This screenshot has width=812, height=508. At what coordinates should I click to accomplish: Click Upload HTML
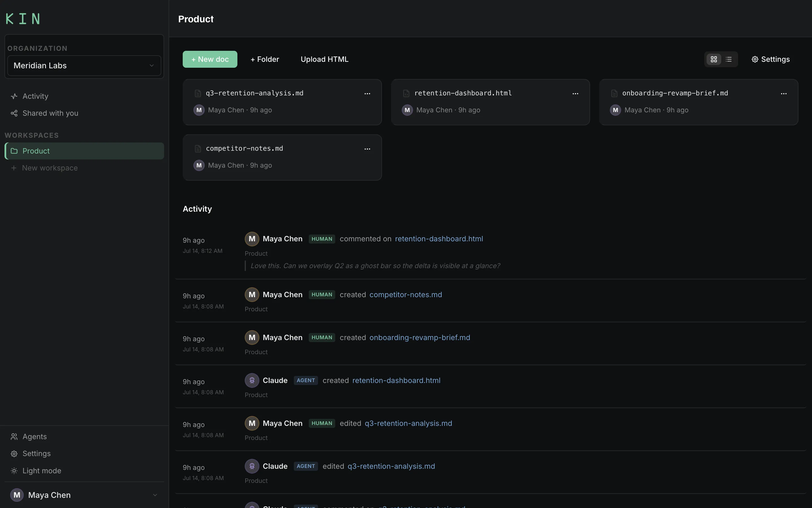click(325, 59)
